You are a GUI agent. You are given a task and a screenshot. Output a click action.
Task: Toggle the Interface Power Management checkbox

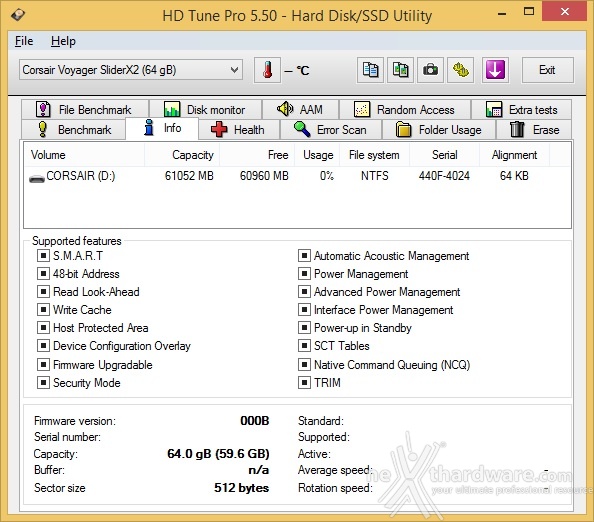(304, 309)
